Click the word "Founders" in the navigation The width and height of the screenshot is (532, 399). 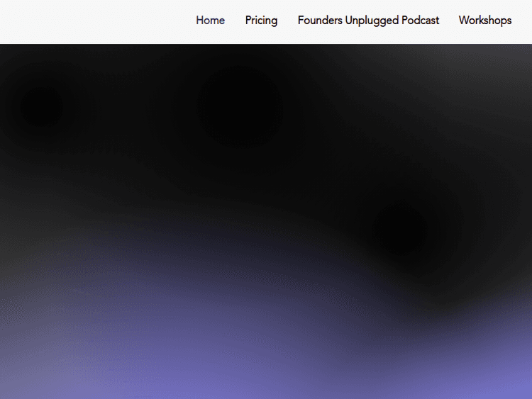320,21
